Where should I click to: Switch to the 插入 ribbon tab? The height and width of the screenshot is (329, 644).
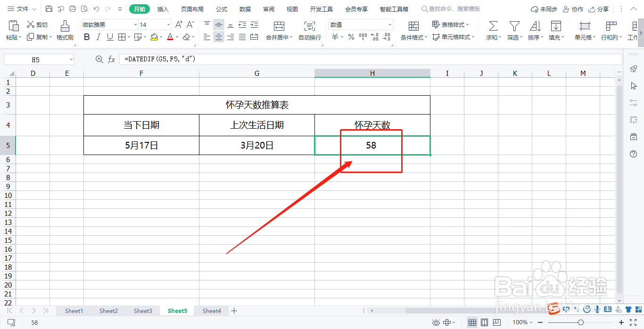(x=163, y=8)
